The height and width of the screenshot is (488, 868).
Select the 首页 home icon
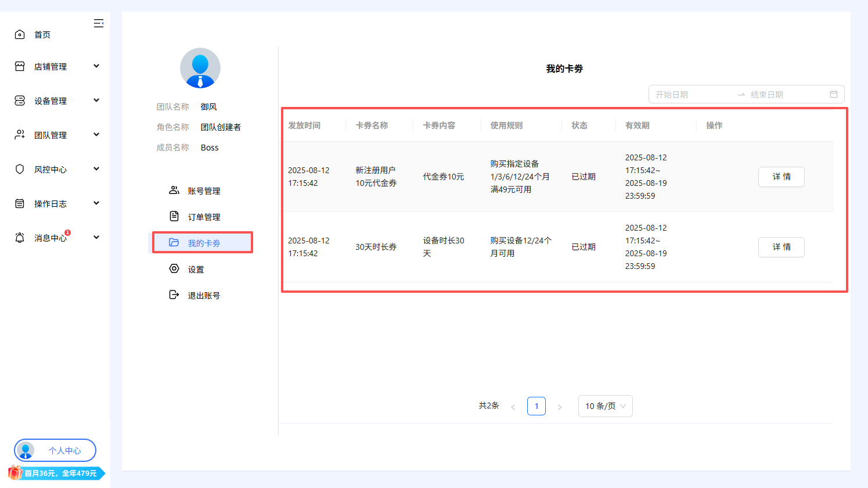click(19, 34)
